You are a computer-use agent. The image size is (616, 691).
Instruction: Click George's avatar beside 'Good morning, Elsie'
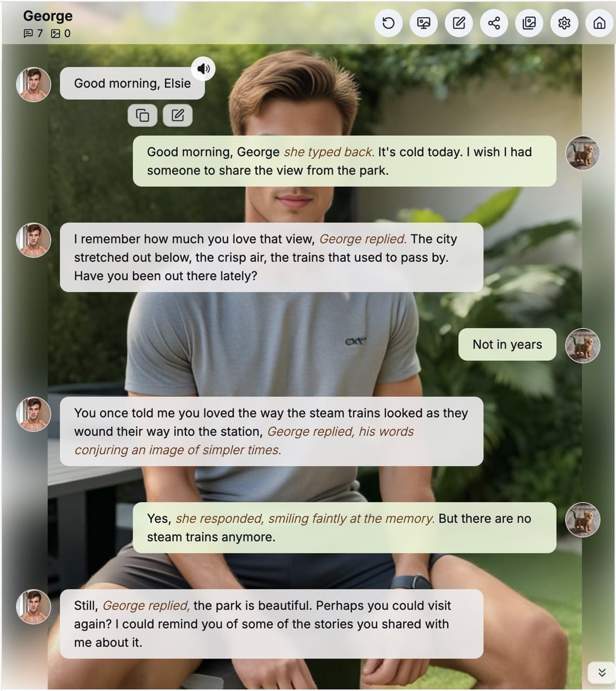coord(33,84)
